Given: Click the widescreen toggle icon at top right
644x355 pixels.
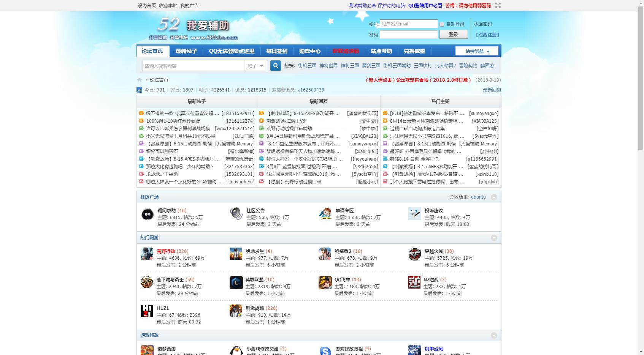Looking at the screenshot, I should coord(498,5).
